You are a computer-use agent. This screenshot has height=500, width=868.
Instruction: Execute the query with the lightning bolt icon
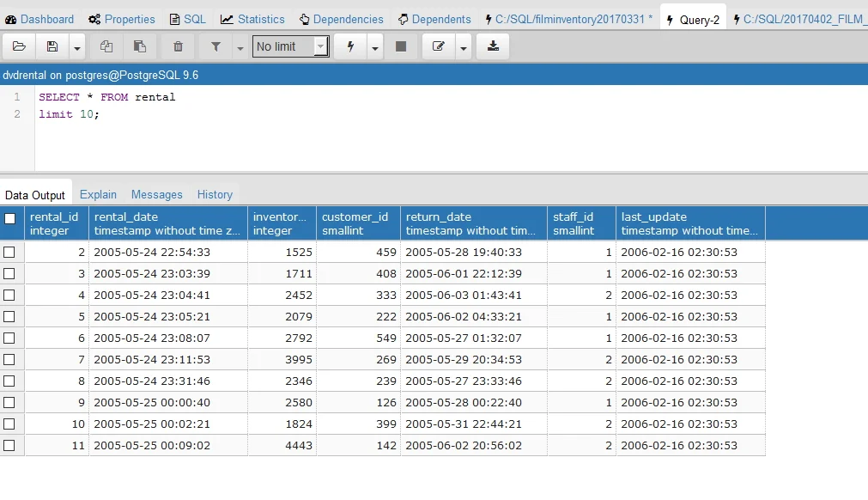(349, 46)
